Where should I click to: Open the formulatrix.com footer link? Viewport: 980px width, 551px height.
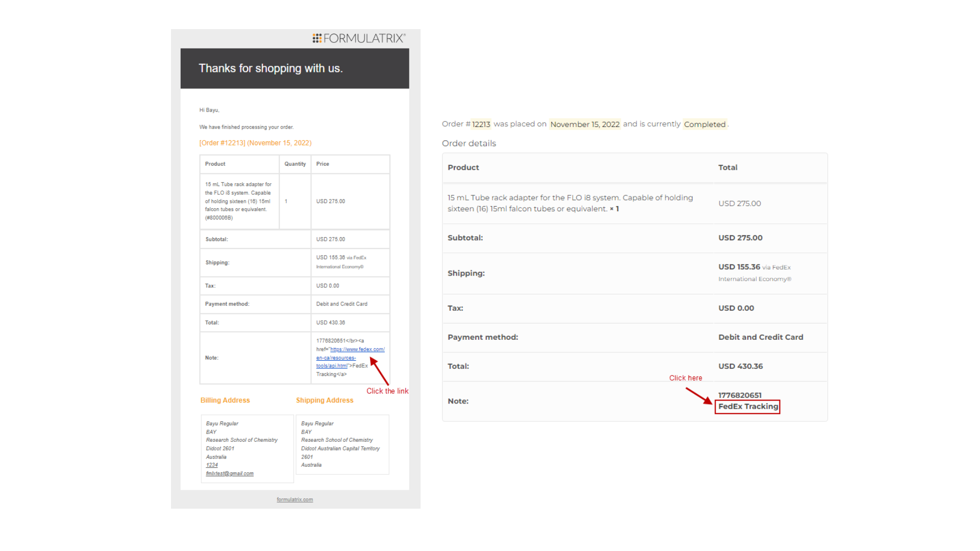pyautogui.click(x=295, y=499)
